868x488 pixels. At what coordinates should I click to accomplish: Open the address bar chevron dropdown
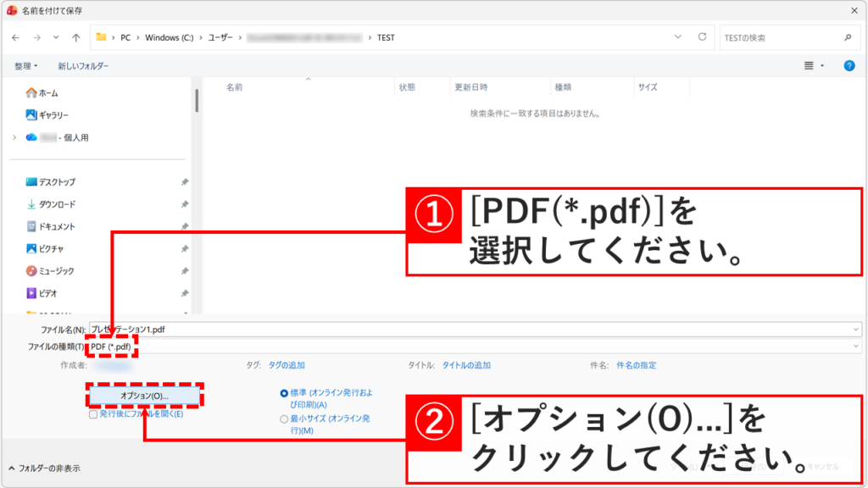pos(676,37)
